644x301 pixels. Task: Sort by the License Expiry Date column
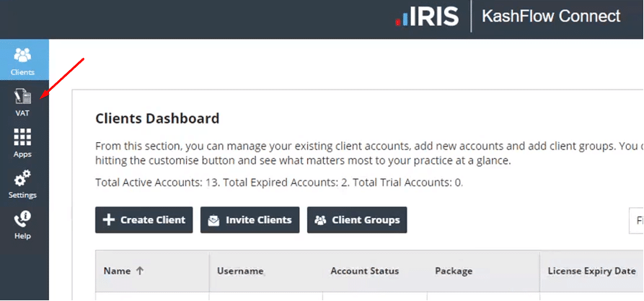[591, 271]
